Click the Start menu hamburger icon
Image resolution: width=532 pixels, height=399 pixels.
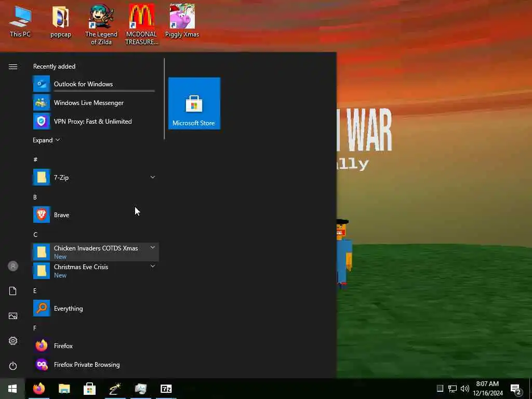tap(13, 66)
